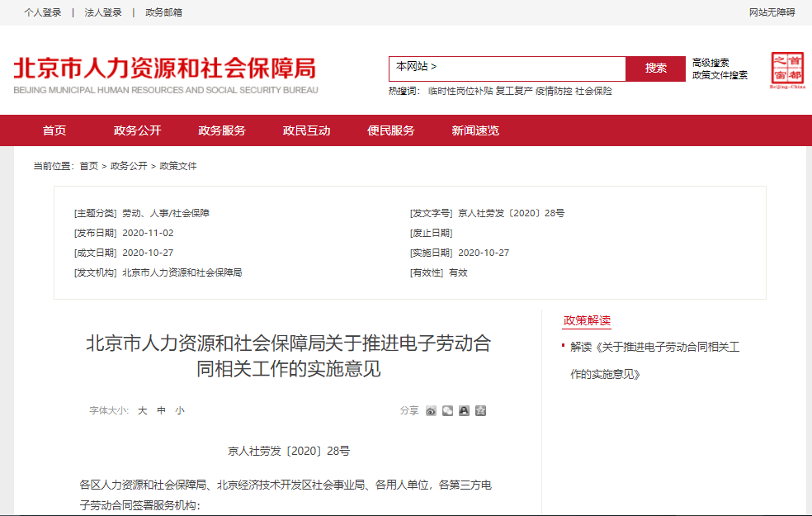Select hot search term 社会保险
812x516 pixels.
click(x=593, y=91)
